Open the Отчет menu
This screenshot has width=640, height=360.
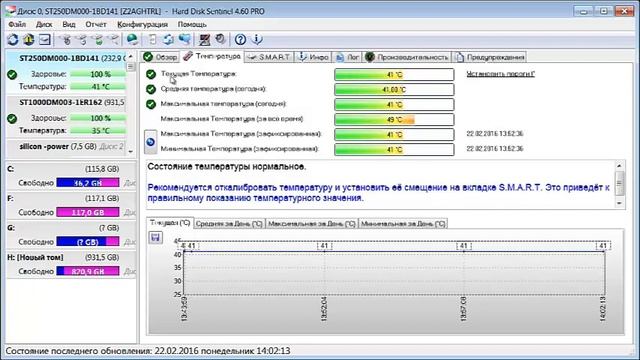point(96,24)
